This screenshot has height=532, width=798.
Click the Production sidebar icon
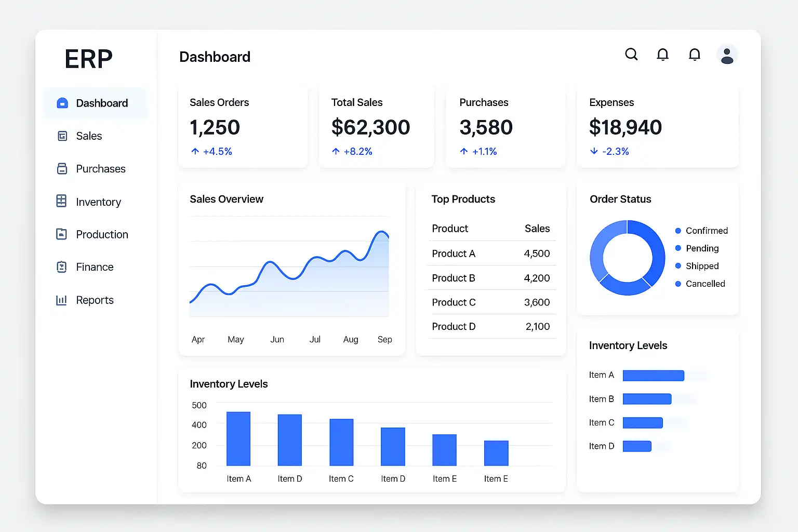[x=61, y=234]
